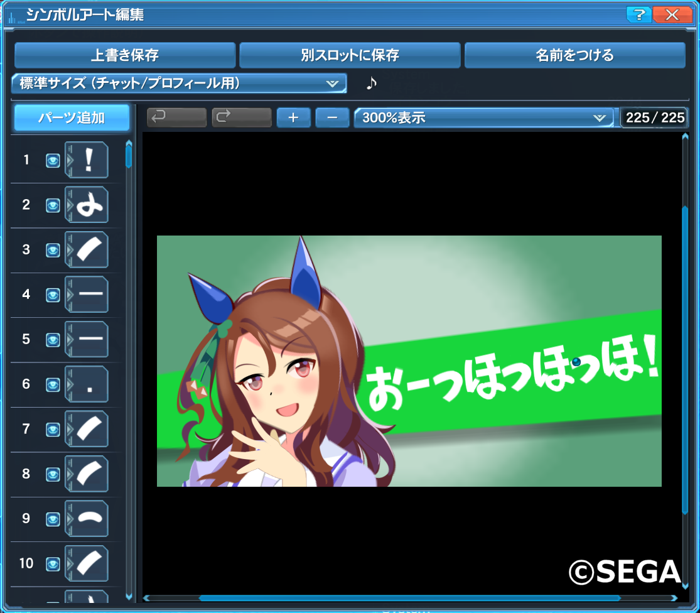Viewport: 700px width, 613px height.
Task: Toggle visibility eye of layer 3
Action: pyautogui.click(x=53, y=250)
